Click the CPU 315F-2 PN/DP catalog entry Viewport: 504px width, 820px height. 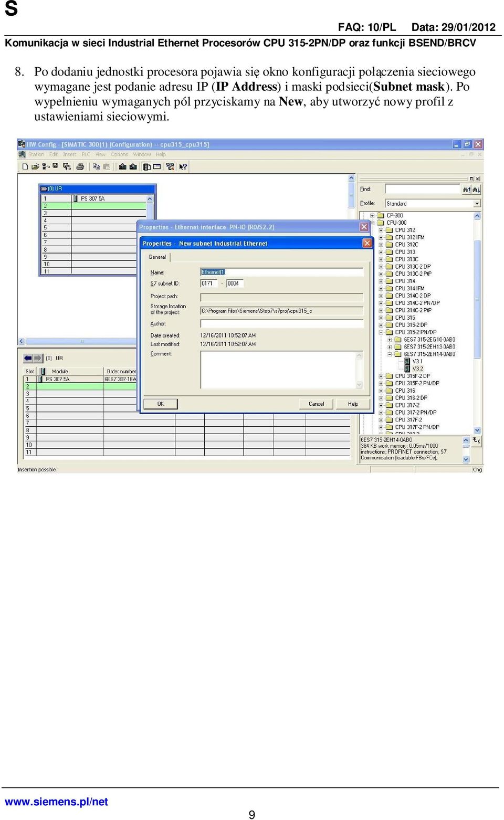[417, 383]
